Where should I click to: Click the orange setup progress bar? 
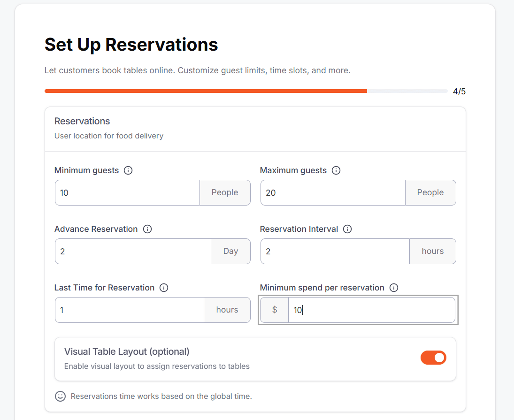click(x=206, y=91)
